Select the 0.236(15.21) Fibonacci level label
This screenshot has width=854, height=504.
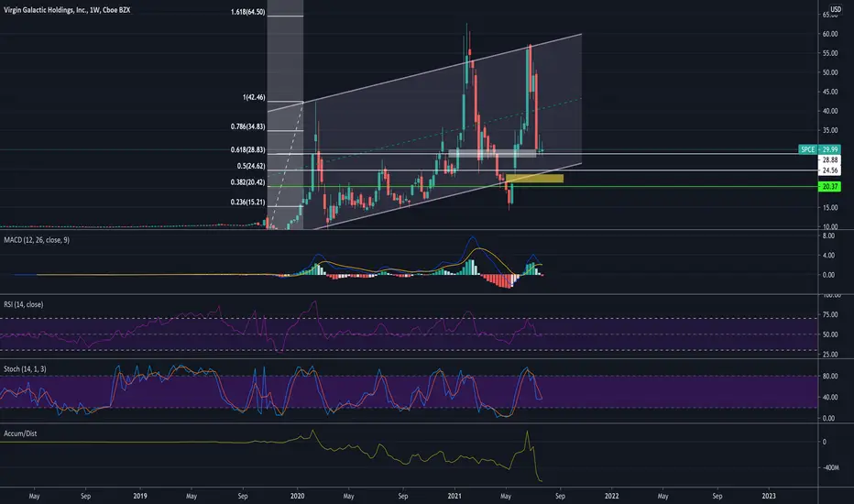click(247, 203)
